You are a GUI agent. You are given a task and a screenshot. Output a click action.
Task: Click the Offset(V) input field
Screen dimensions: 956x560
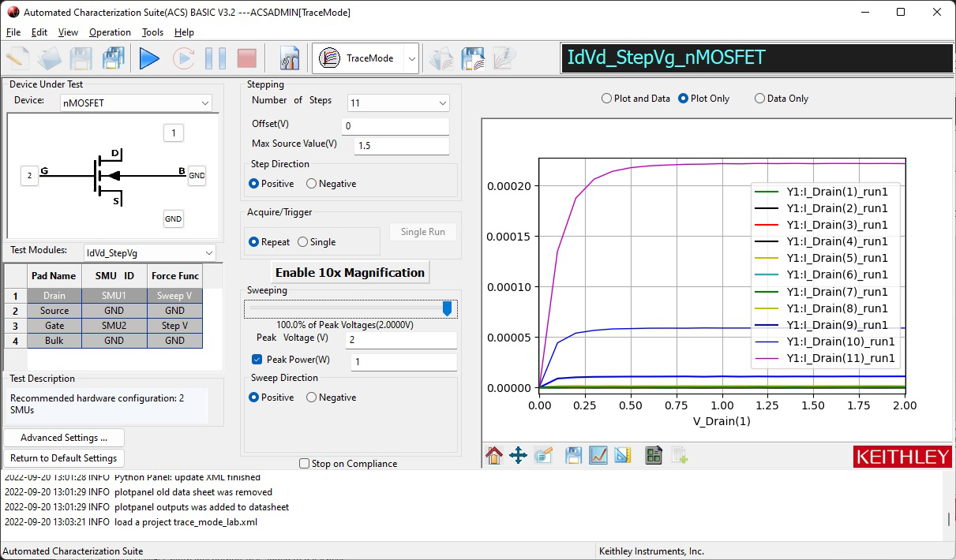pos(396,125)
